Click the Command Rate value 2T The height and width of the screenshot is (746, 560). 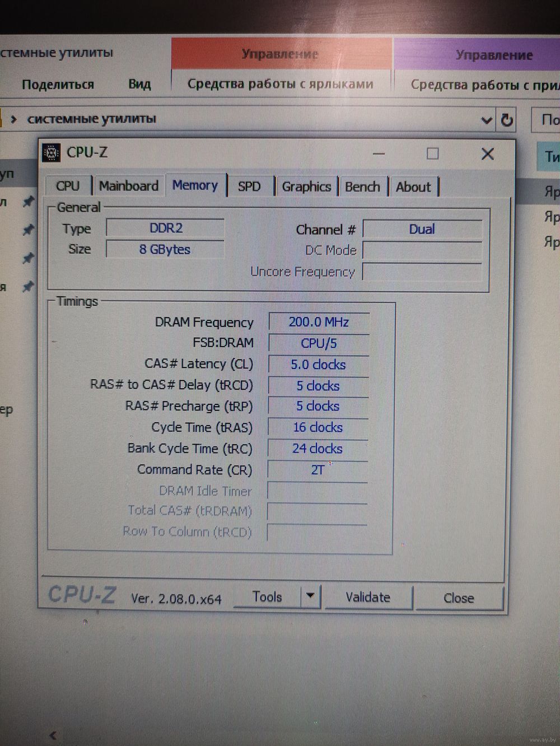(x=318, y=470)
